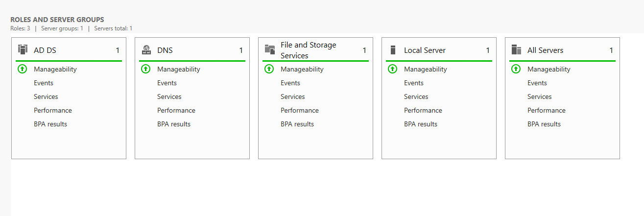Click the 'Roles: 3' summary text
Image resolution: width=644 pixels, height=216 pixels.
(20, 28)
